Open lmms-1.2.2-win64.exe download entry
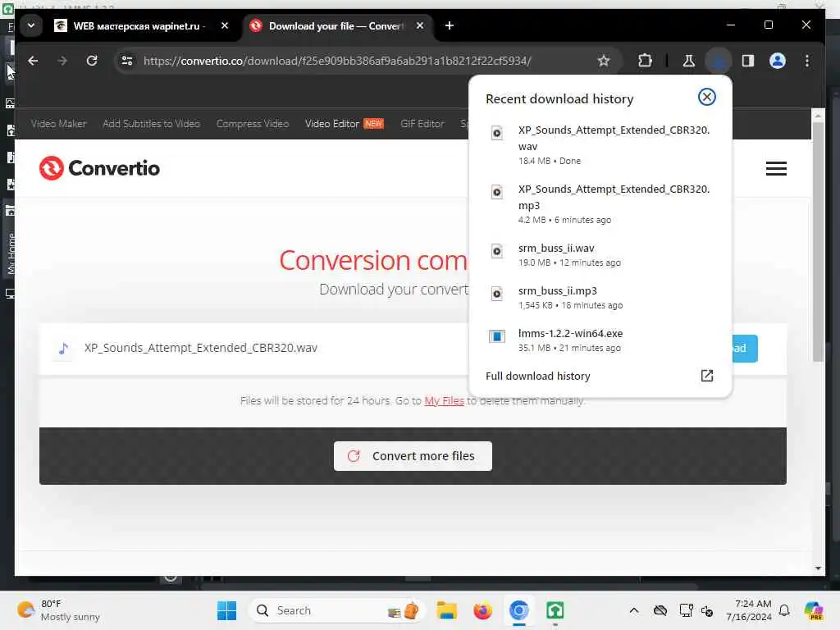 tap(600, 340)
